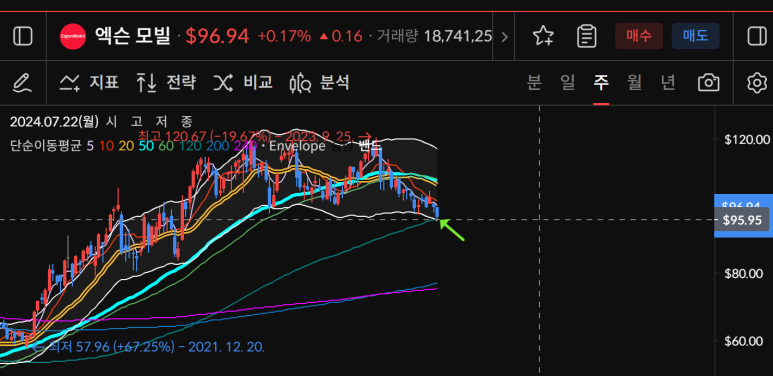Click the 매도 sell button
The height and width of the screenshot is (376, 773).
[x=696, y=36]
